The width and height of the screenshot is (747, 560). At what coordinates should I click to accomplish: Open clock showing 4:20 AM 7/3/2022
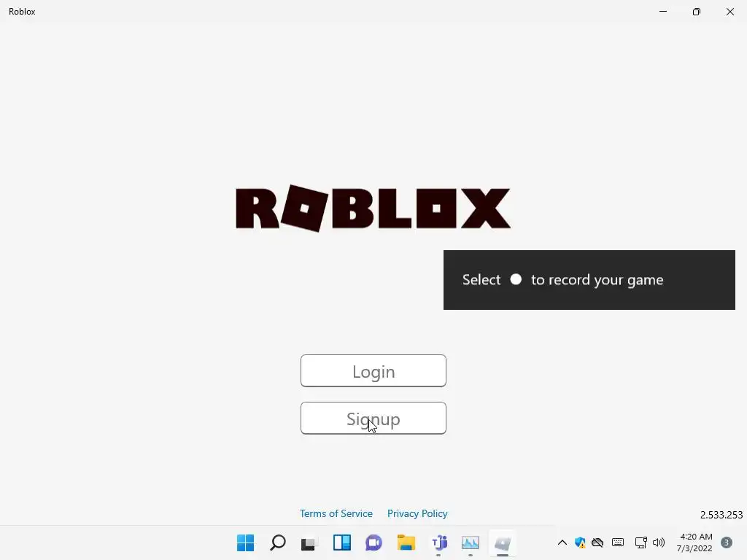(x=695, y=542)
